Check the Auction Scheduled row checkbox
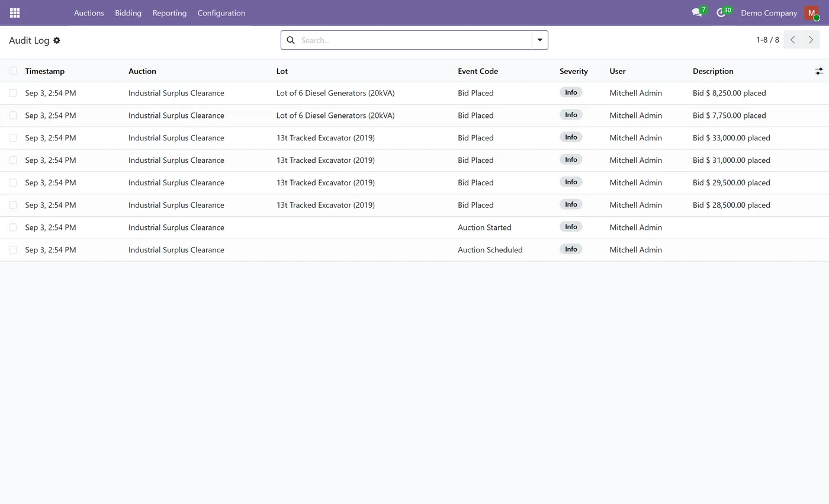Screen dimensions: 829x504 click(x=13, y=250)
